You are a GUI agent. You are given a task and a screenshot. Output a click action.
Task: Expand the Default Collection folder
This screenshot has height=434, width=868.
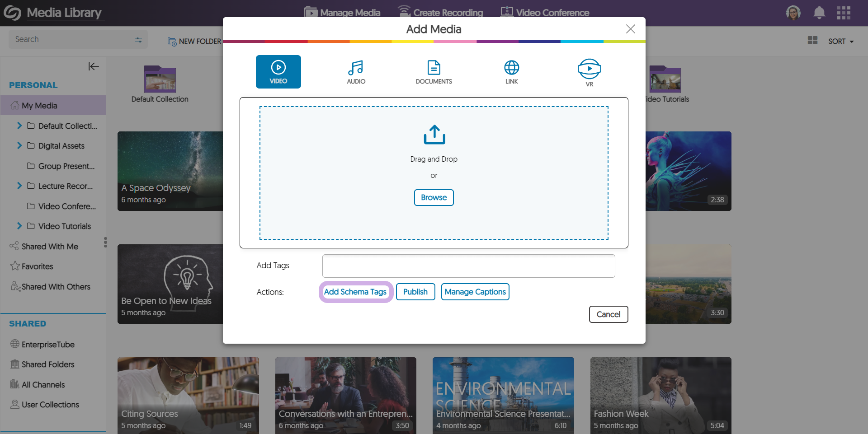coord(19,126)
